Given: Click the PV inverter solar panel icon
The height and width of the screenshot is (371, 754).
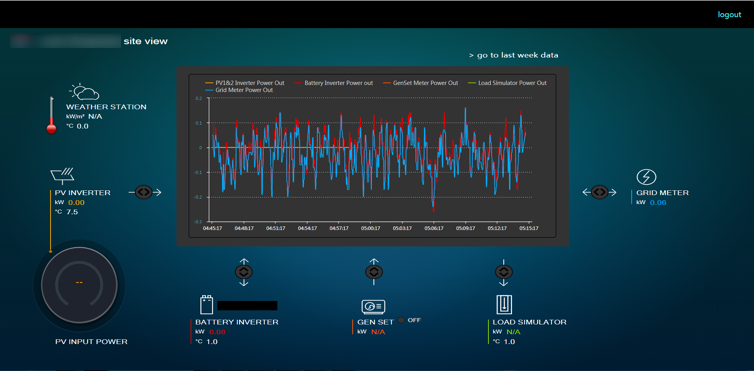Looking at the screenshot, I should point(63,175).
